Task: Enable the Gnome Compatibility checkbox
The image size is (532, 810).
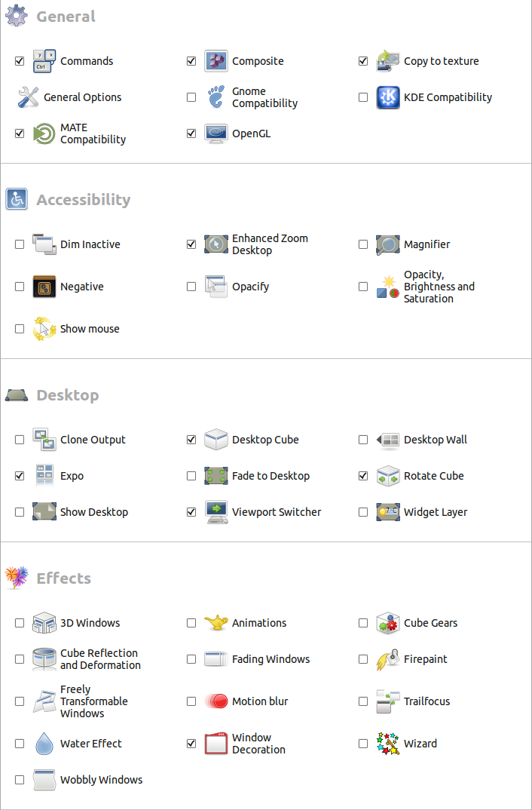Action: click(191, 97)
